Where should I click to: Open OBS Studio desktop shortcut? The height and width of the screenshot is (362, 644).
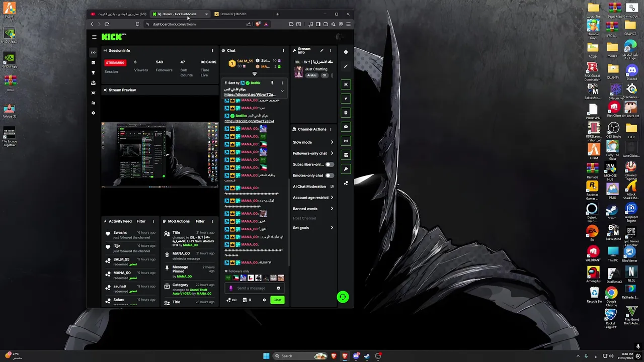pyautogui.click(x=613, y=130)
